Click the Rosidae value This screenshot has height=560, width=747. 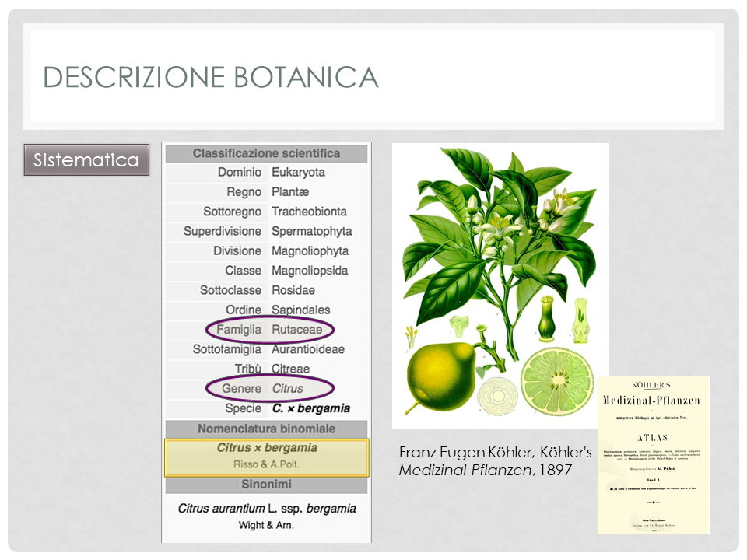[x=293, y=290]
